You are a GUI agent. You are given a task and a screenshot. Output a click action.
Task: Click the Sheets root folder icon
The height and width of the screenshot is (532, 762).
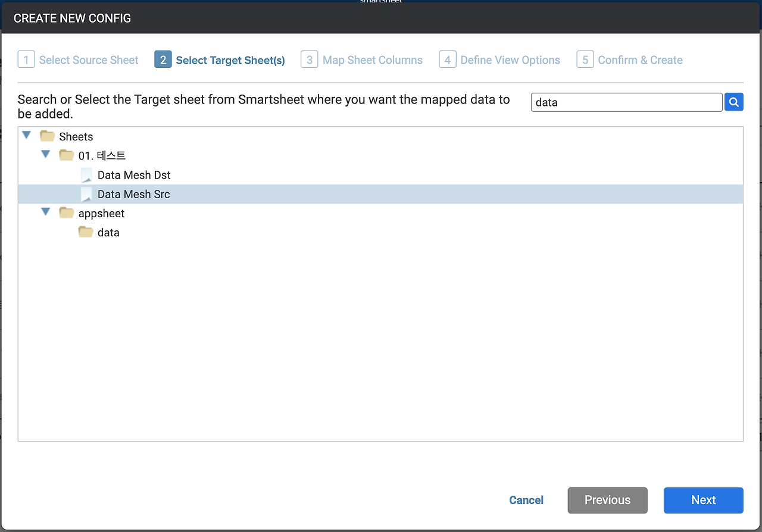coord(48,136)
